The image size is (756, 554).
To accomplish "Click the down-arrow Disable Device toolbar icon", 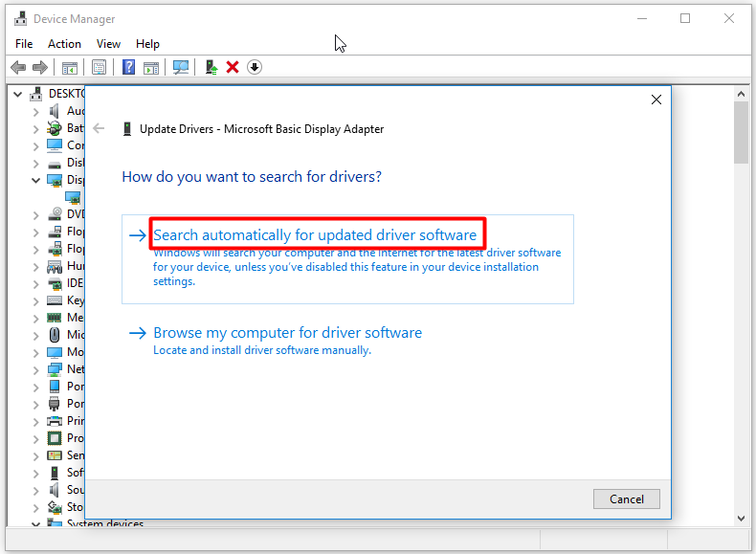I will click(255, 67).
